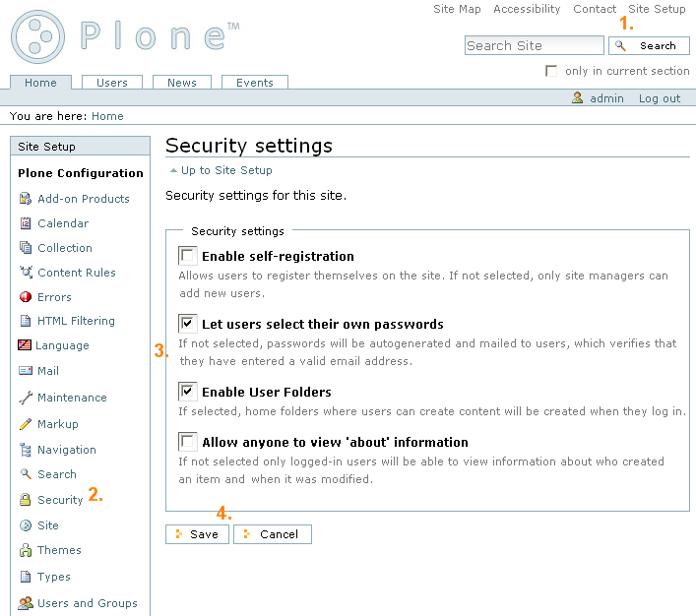Switch to the Events tab
696x616 pixels.
tap(255, 83)
